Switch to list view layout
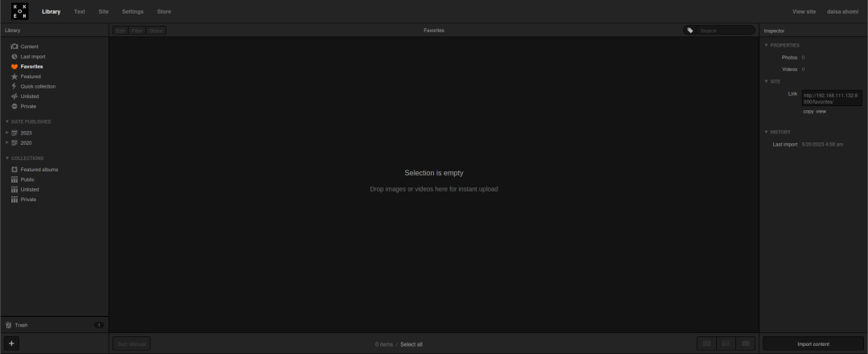This screenshot has height=354, width=868. click(x=726, y=344)
